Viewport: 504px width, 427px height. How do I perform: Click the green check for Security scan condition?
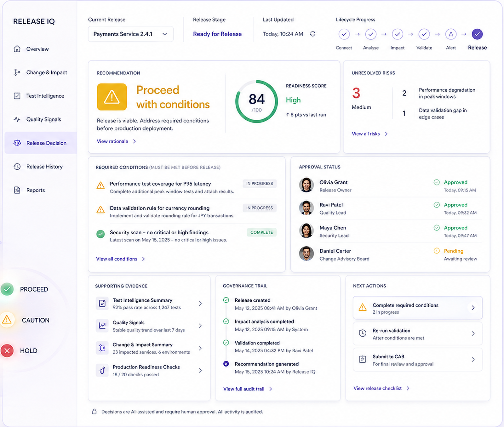coord(100,234)
